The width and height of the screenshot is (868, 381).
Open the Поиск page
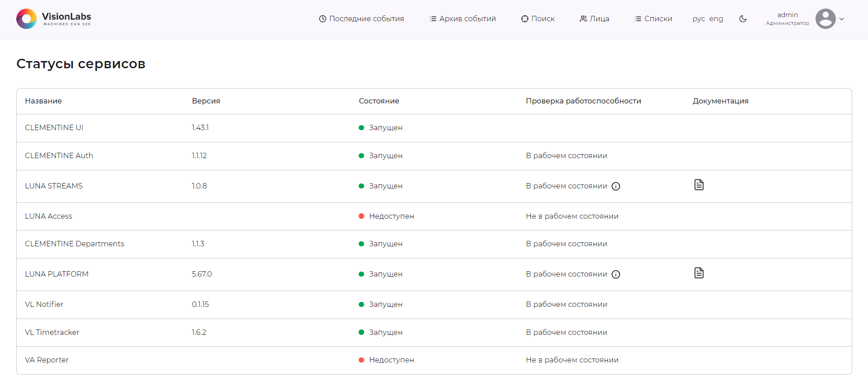click(x=538, y=19)
